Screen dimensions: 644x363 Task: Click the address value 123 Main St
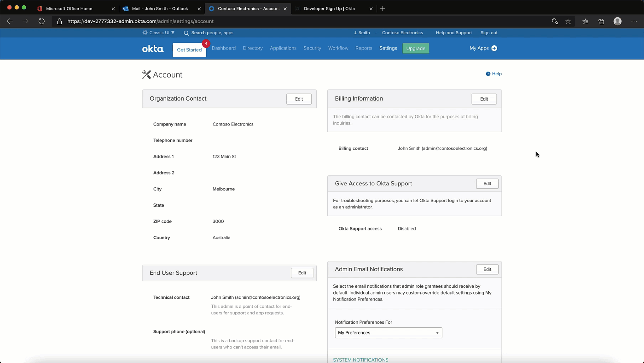point(224,157)
